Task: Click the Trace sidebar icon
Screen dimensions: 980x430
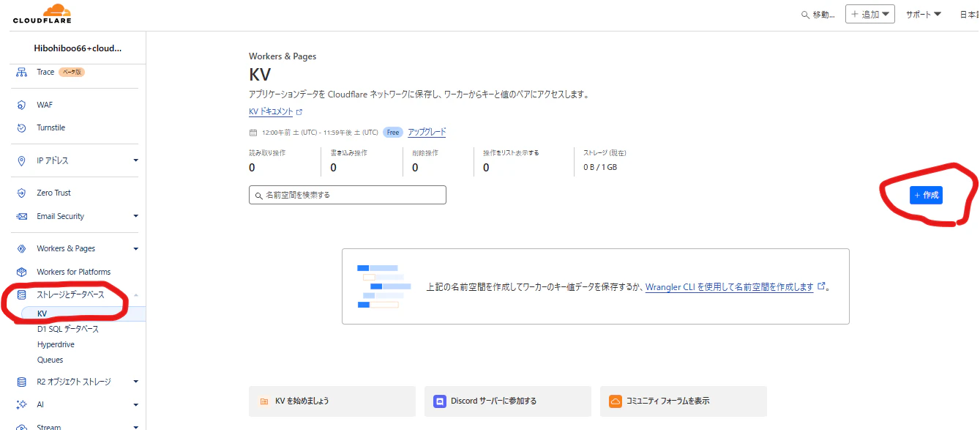Action: (x=21, y=72)
